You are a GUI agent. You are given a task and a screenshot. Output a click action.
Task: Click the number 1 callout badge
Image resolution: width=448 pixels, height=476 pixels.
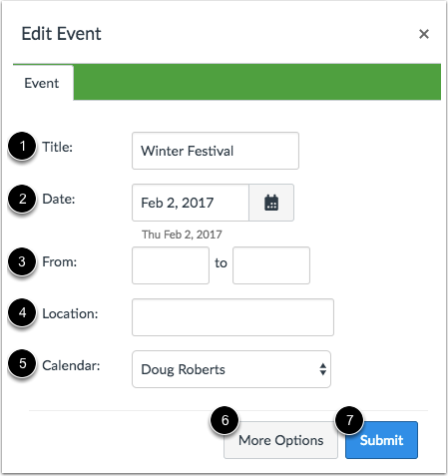22,146
